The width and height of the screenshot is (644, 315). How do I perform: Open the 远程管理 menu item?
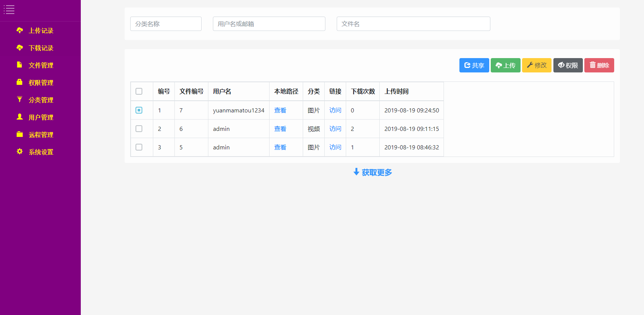tap(41, 135)
